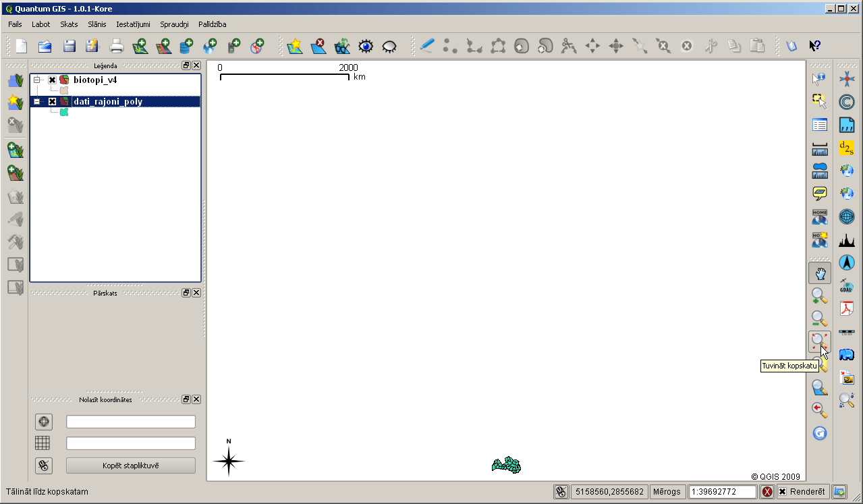Toggle visibility checkbox for dati_rajoni_poly layer

(52, 101)
